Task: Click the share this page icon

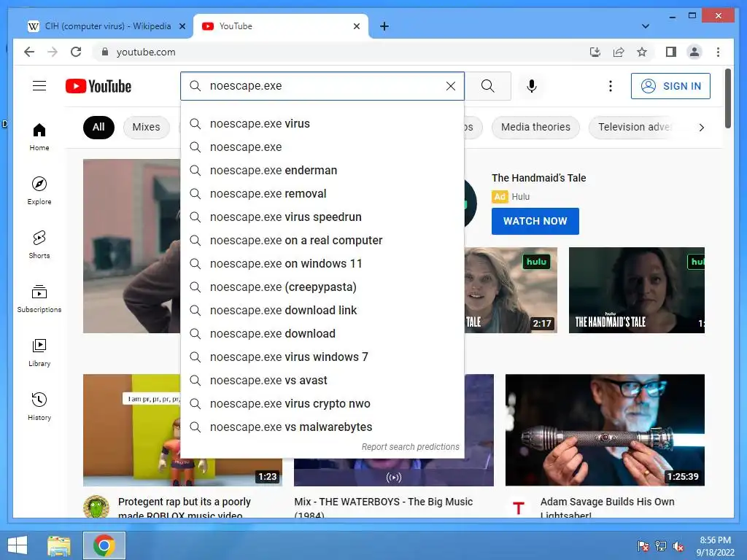Action: point(619,52)
